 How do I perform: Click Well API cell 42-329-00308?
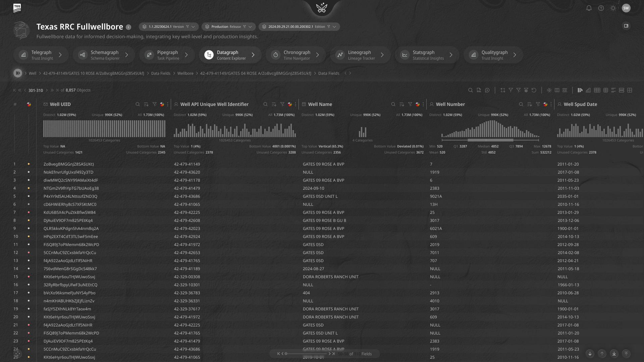pos(187,277)
